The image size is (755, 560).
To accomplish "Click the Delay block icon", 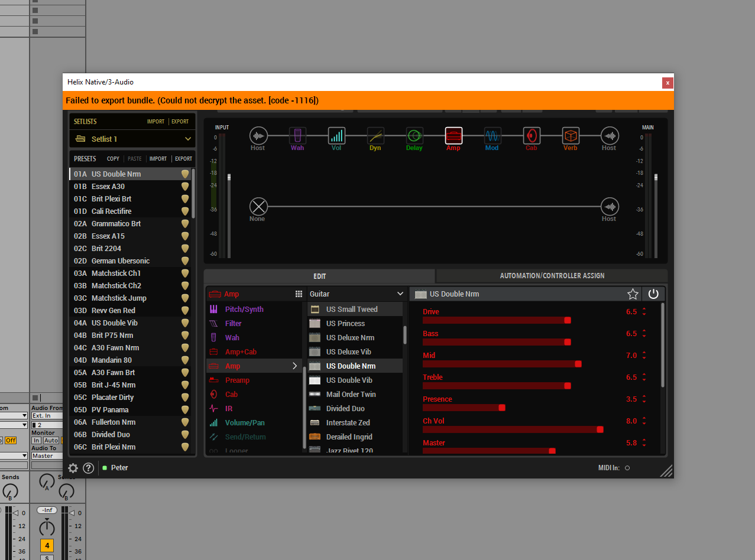I will click(x=414, y=136).
